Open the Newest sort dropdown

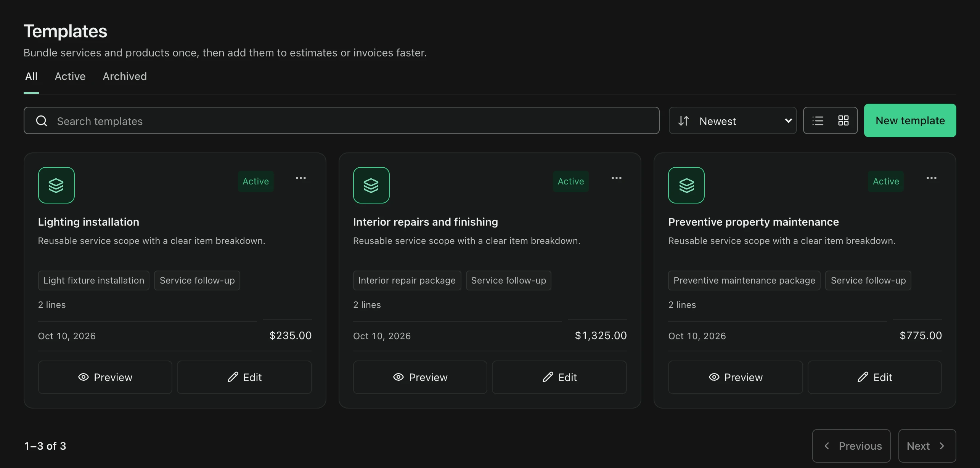[733, 120]
